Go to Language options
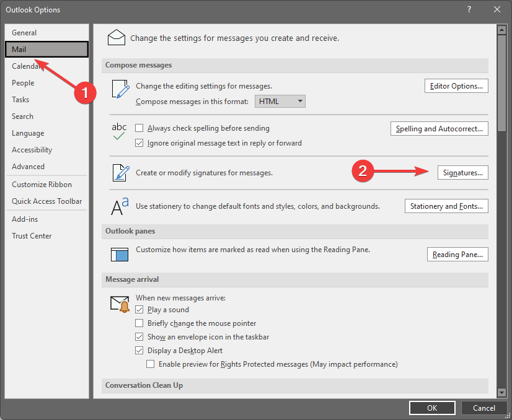 46,133
